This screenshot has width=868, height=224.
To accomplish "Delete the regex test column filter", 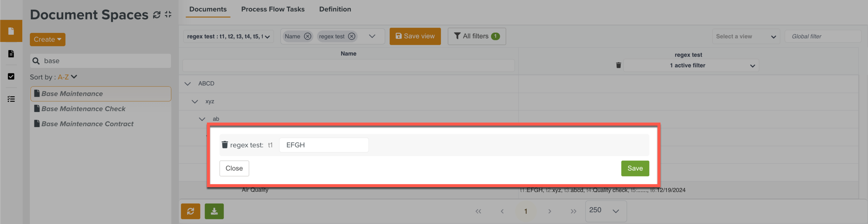I will click(618, 65).
